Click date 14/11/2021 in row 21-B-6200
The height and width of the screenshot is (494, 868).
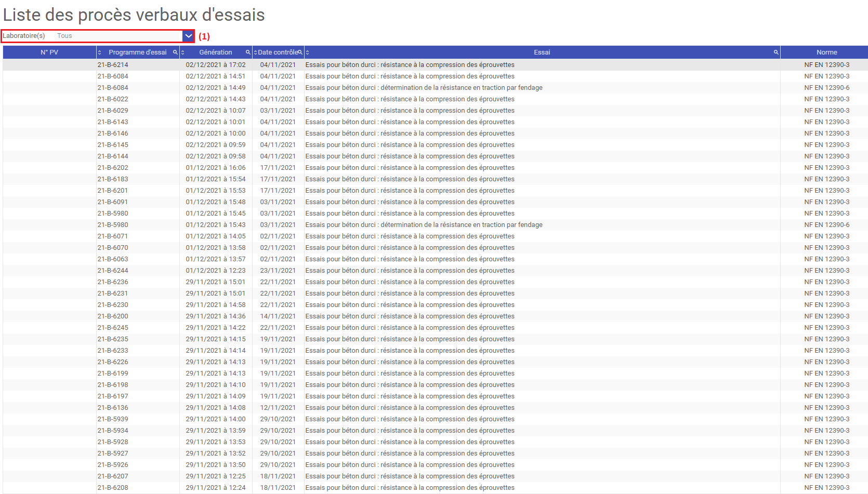(278, 316)
